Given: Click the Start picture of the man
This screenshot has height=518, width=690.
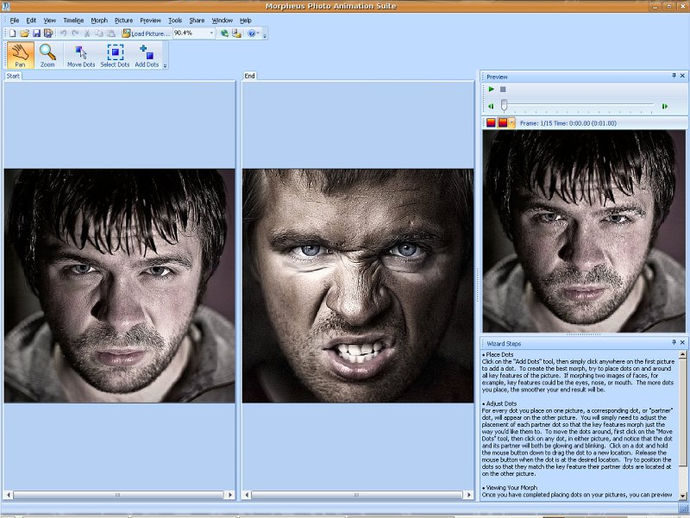Looking at the screenshot, I should (x=119, y=286).
